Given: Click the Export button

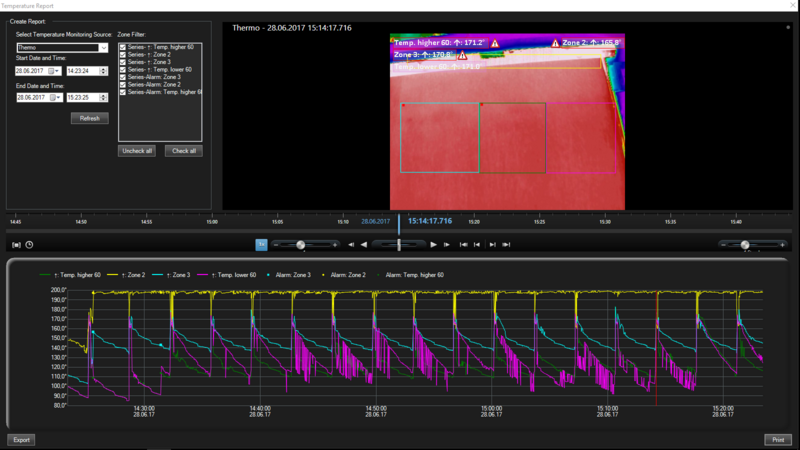Looking at the screenshot, I should [21, 440].
